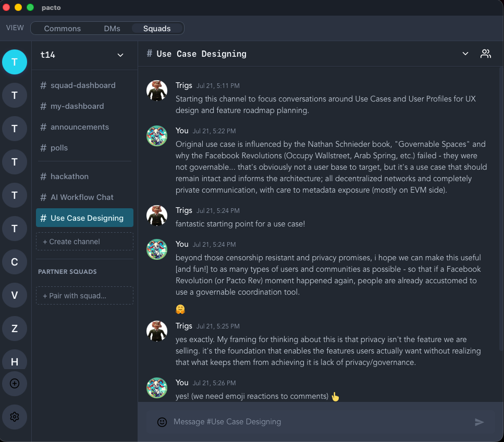The image size is (504, 442).
Task: Switch to the Z squad
Action: click(x=15, y=329)
